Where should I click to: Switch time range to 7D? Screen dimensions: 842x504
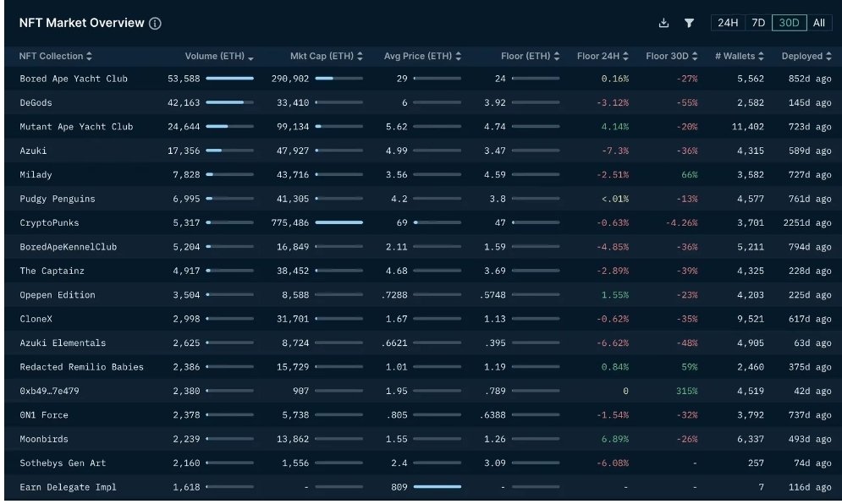click(x=758, y=23)
